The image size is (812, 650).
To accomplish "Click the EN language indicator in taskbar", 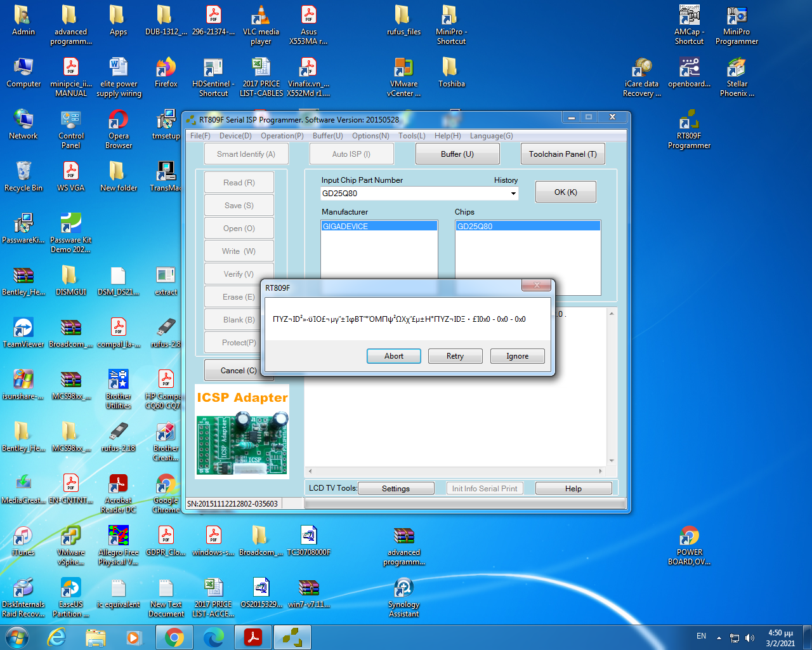I will (701, 636).
